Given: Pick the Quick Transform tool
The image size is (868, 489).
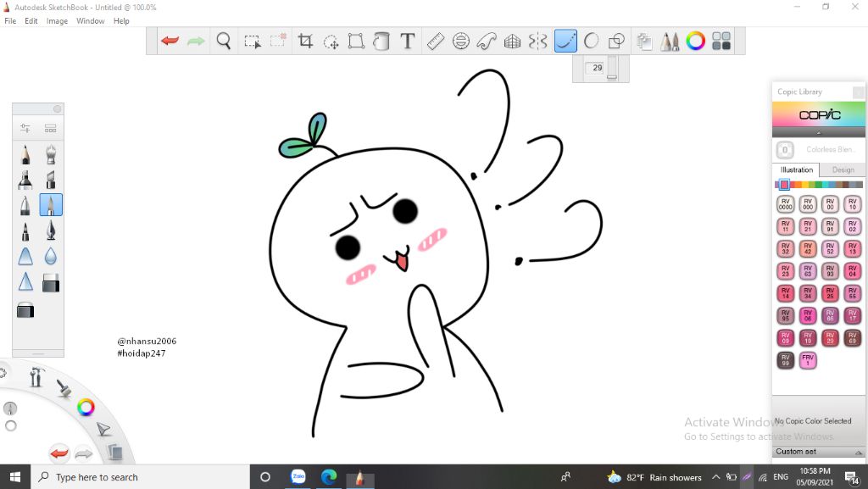Looking at the screenshot, I should coord(331,42).
